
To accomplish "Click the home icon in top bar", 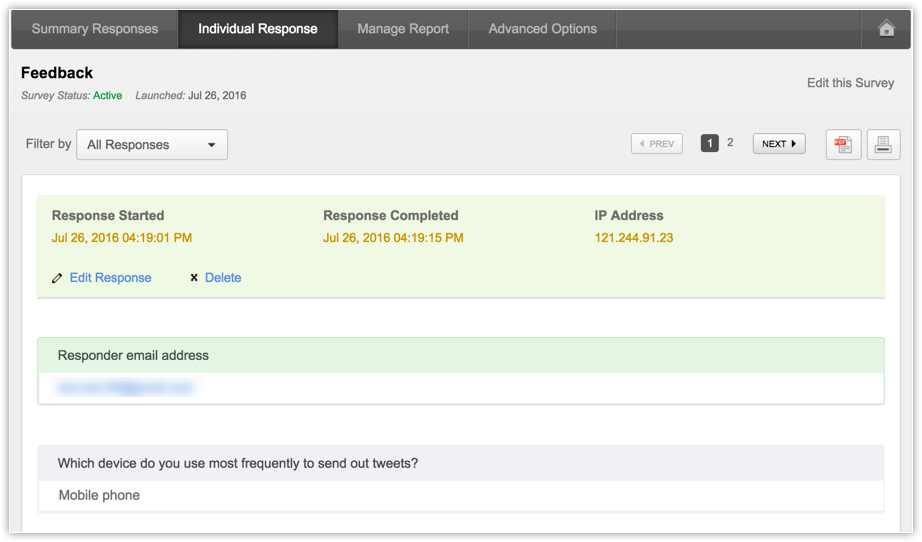I will pos(886,29).
